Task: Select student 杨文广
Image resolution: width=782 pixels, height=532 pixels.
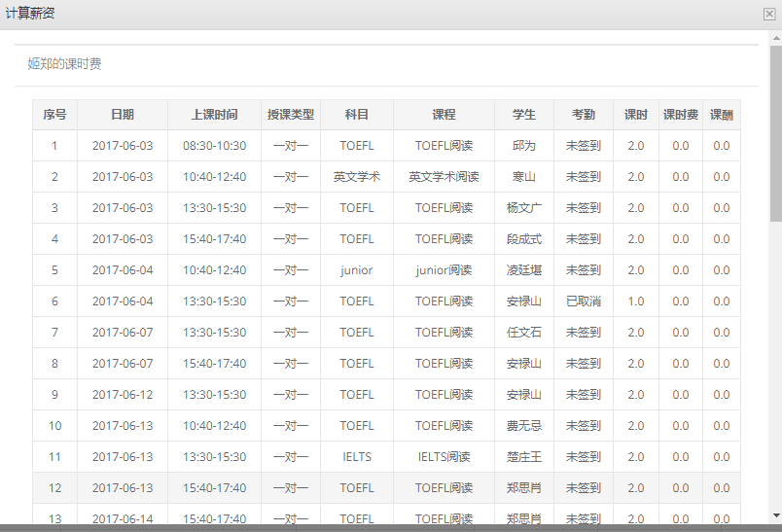Action: tap(524, 208)
